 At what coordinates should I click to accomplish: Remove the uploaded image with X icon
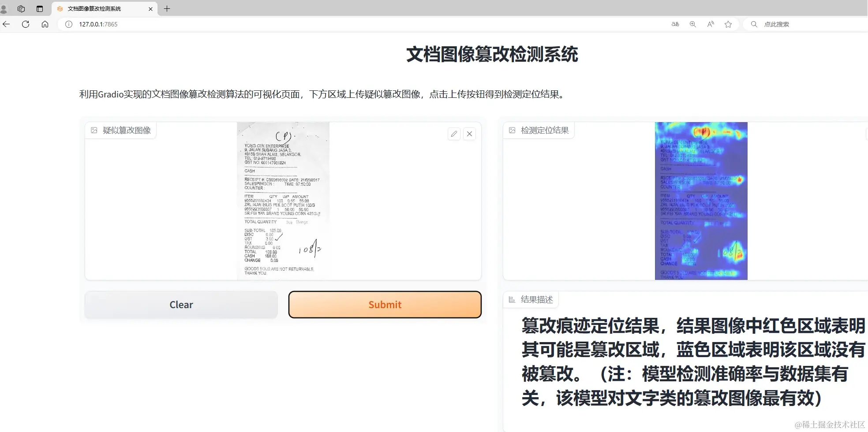click(x=470, y=134)
